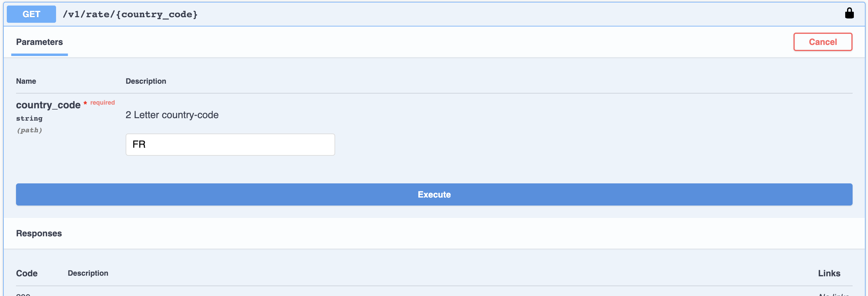Click the Links column header
The image size is (868, 296).
click(x=829, y=273)
